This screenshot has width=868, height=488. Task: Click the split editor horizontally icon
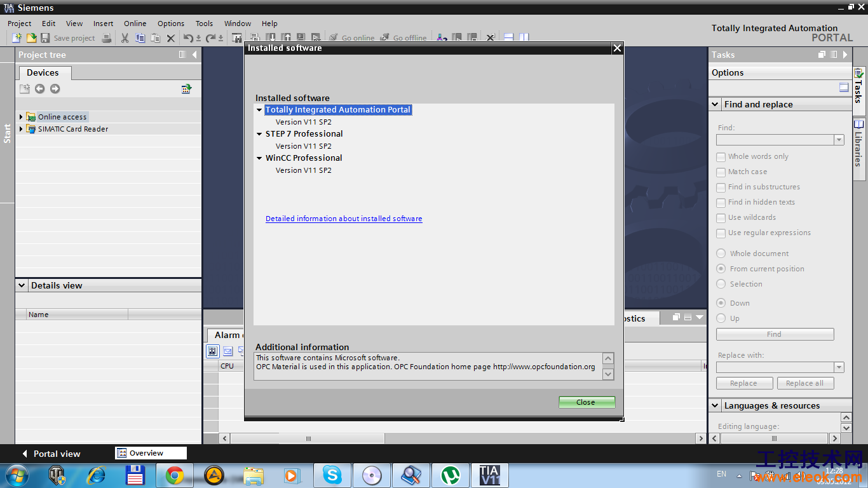(509, 38)
